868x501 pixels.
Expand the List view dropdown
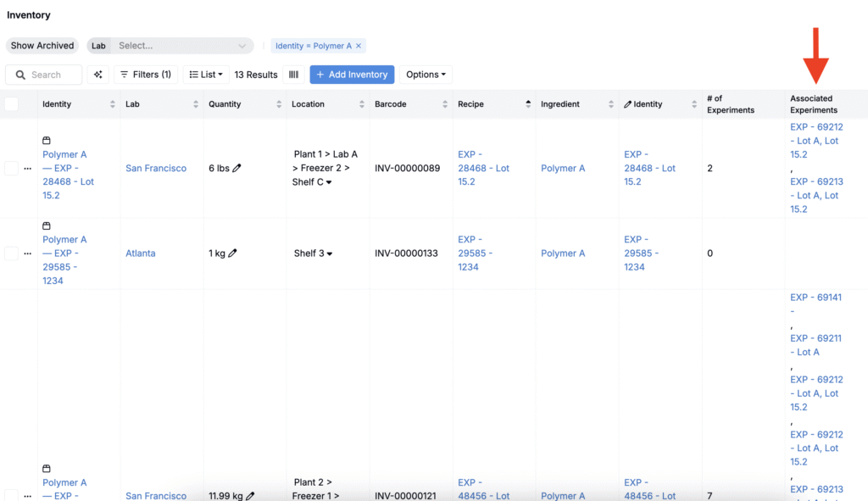[x=206, y=75]
